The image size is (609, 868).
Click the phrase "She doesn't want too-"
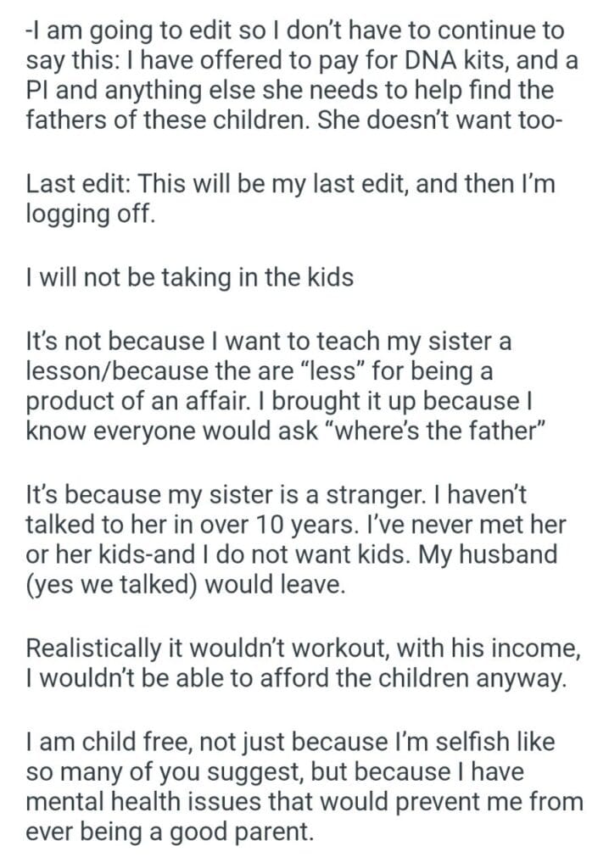point(439,118)
